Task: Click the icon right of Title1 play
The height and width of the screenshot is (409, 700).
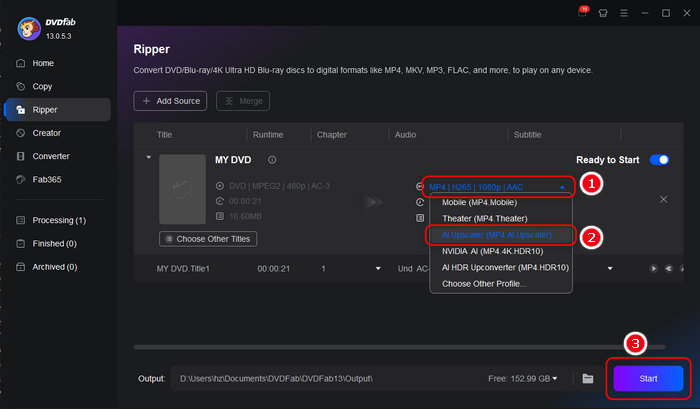Action: pos(668,268)
